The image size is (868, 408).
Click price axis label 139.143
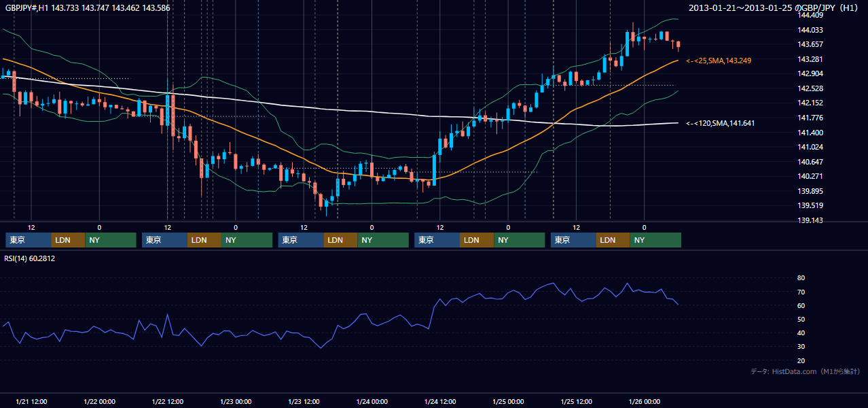pyautogui.click(x=811, y=220)
